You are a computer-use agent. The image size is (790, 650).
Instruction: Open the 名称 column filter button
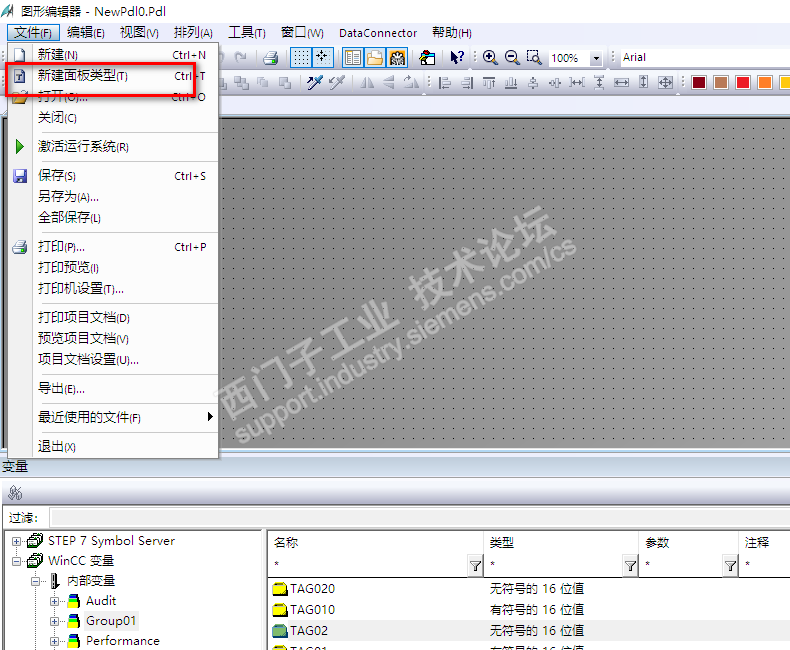click(475, 565)
